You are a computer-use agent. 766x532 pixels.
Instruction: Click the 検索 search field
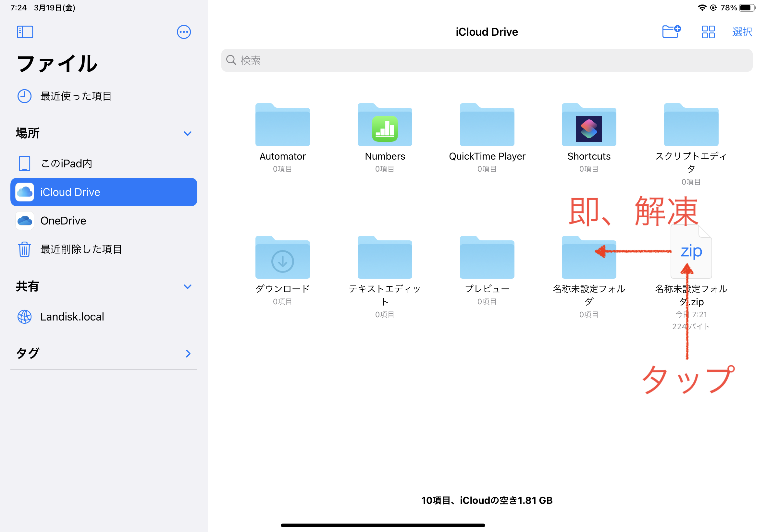tap(487, 60)
